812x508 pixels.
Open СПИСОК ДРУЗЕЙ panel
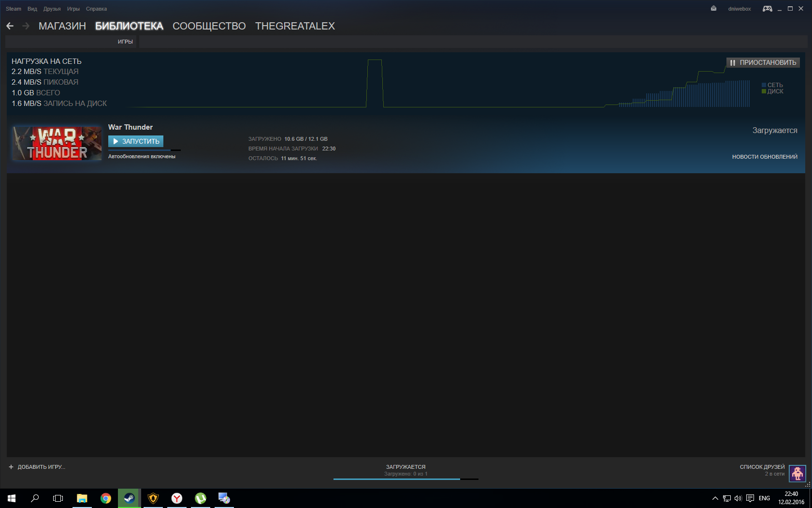click(762, 467)
